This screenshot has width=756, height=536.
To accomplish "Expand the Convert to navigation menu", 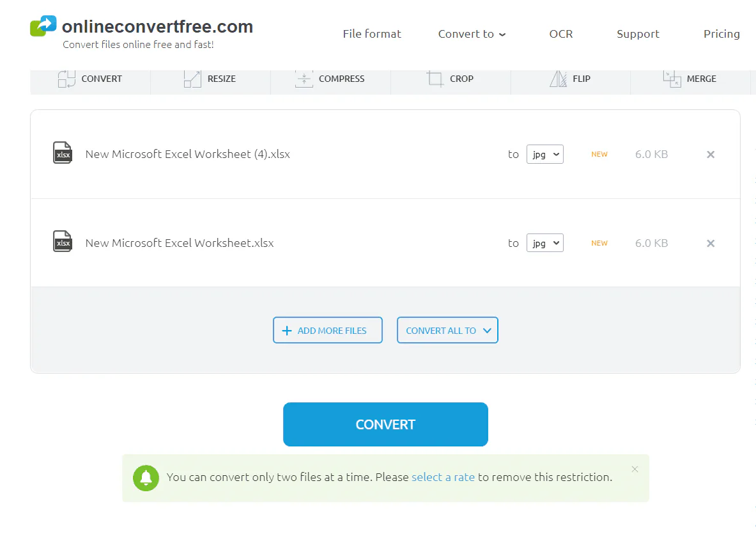I will [x=472, y=34].
